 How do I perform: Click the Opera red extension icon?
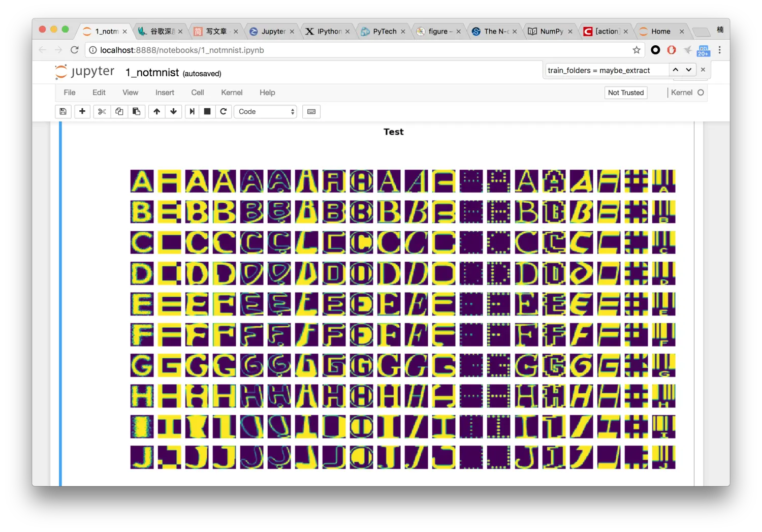pos(672,50)
